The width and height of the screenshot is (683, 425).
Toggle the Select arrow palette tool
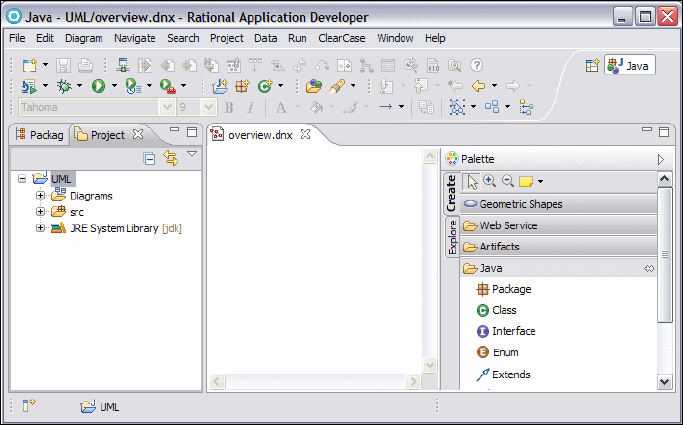tap(471, 182)
